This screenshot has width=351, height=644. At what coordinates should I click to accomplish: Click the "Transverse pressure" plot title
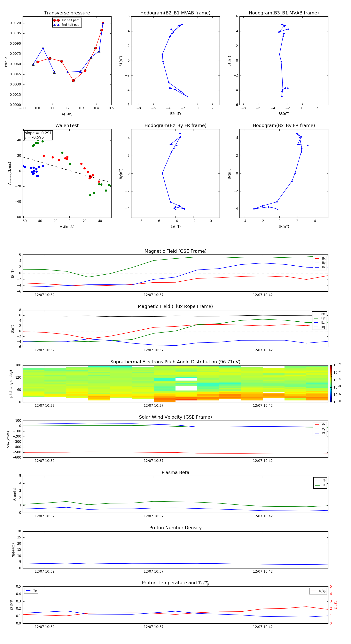pyautogui.click(x=67, y=13)
